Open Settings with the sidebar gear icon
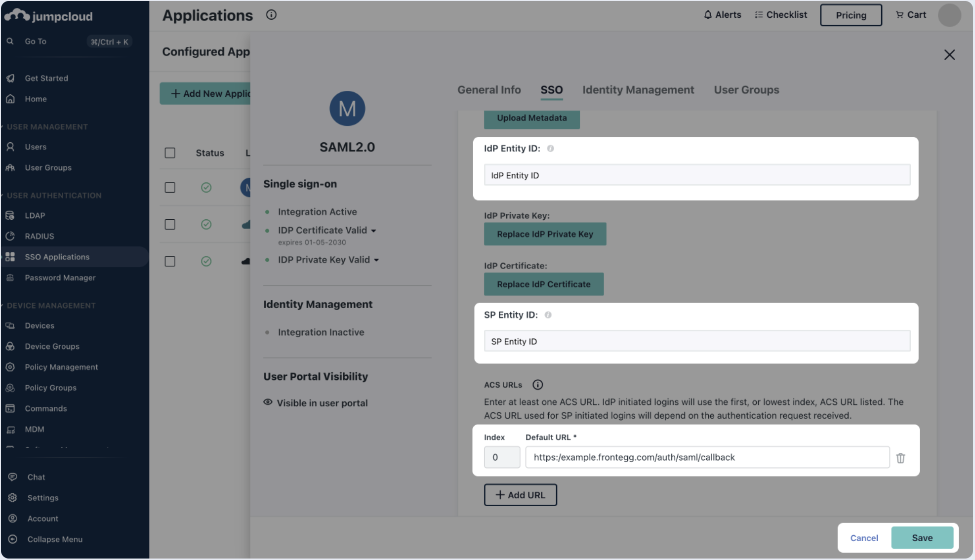The height and width of the screenshot is (560, 975). 13,498
